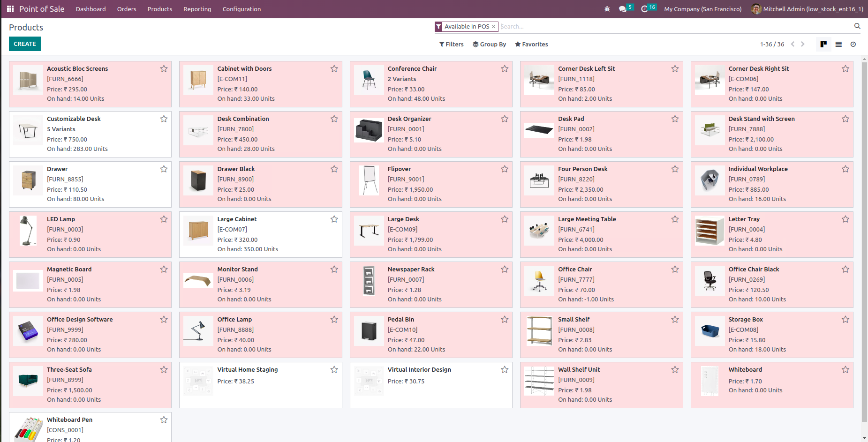Open the debug bug icon
Screen dimensions: 868x442
point(607,9)
